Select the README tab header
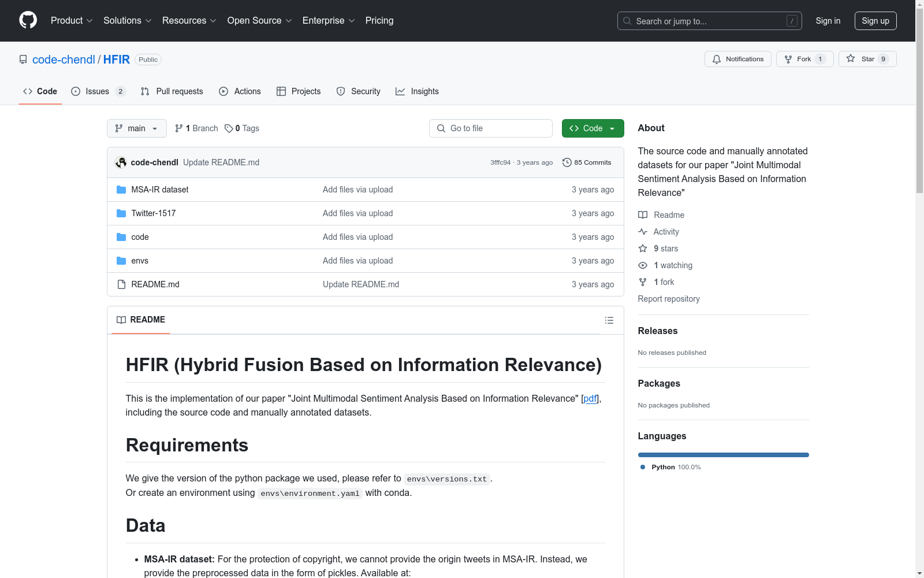This screenshot has width=924, height=578. coord(140,320)
